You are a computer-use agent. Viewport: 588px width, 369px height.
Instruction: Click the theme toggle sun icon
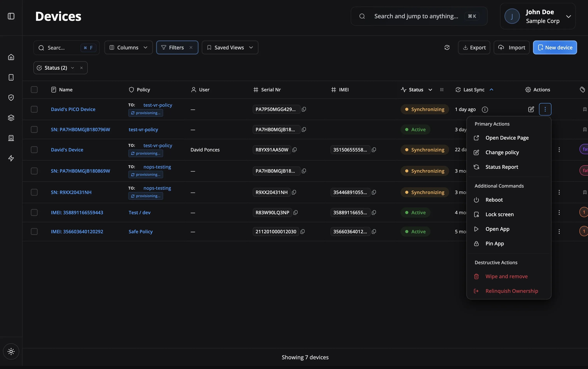[11, 352]
